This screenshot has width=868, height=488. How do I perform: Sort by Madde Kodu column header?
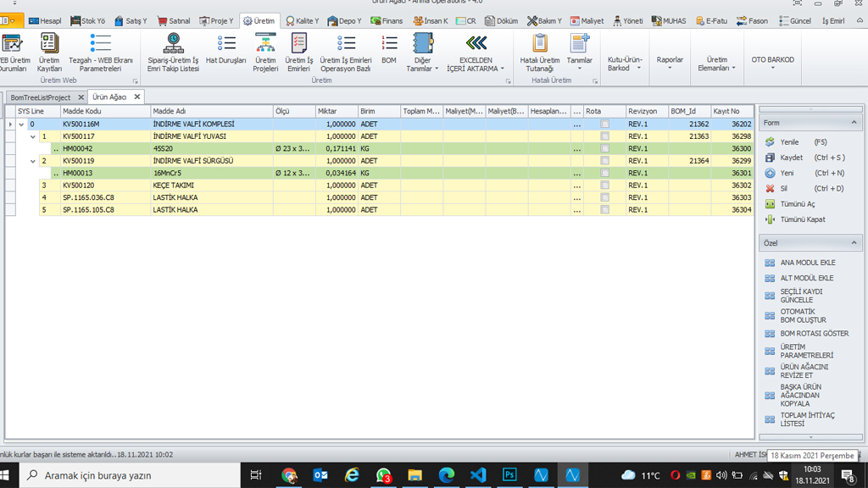[x=105, y=111]
